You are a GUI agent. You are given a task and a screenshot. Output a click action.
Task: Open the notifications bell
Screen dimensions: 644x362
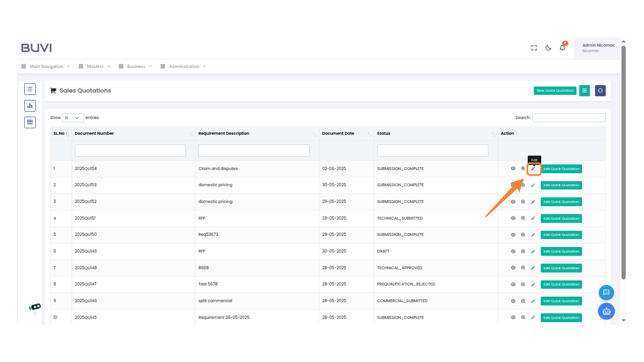click(562, 48)
